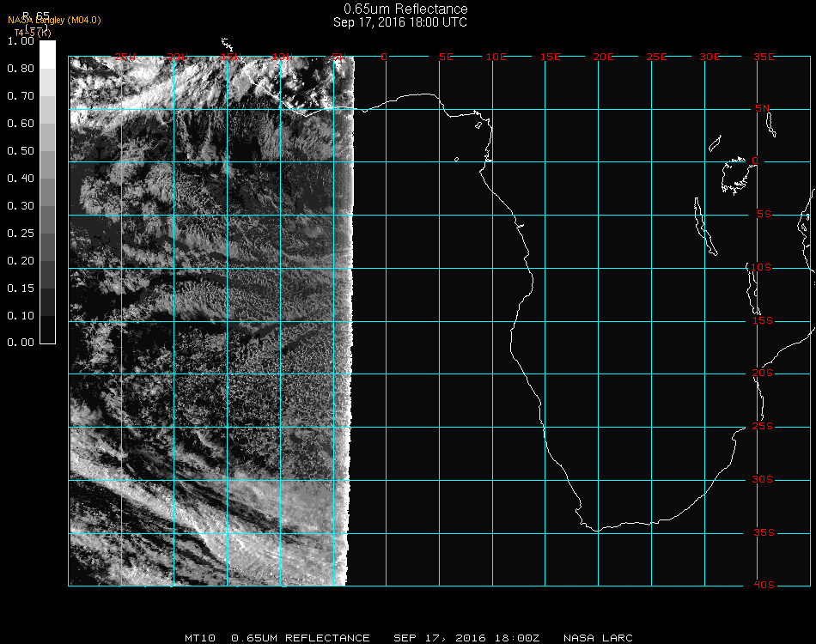This screenshot has height=644, width=816.
Task: Click the 15E longitude label
Action: click(550, 57)
